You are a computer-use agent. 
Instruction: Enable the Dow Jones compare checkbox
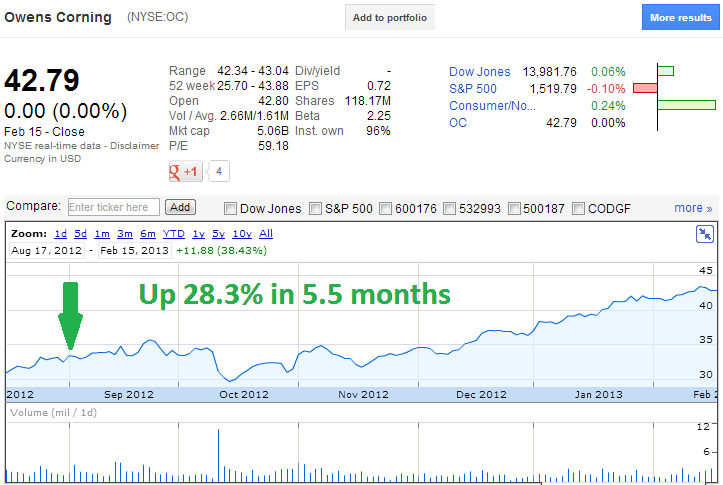click(230, 209)
